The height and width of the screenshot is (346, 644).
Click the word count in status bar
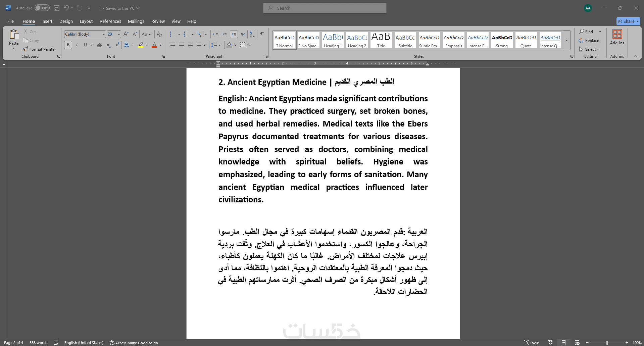coord(38,343)
